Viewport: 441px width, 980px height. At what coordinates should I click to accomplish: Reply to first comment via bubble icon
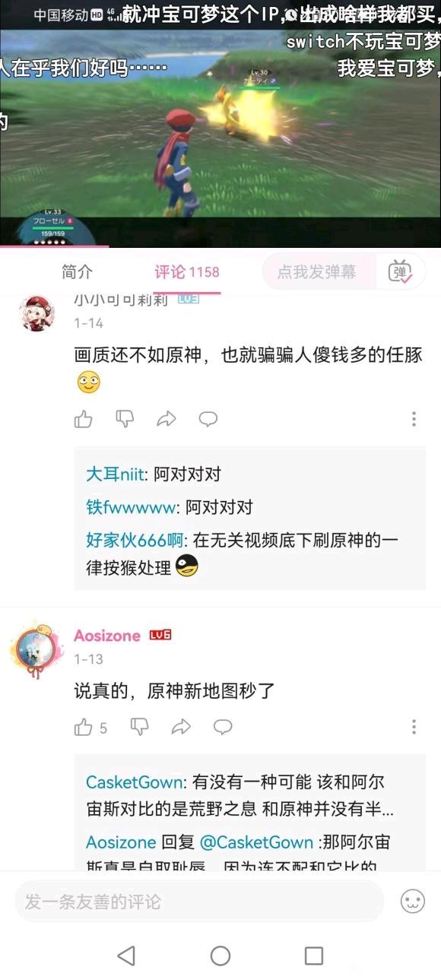click(208, 419)
